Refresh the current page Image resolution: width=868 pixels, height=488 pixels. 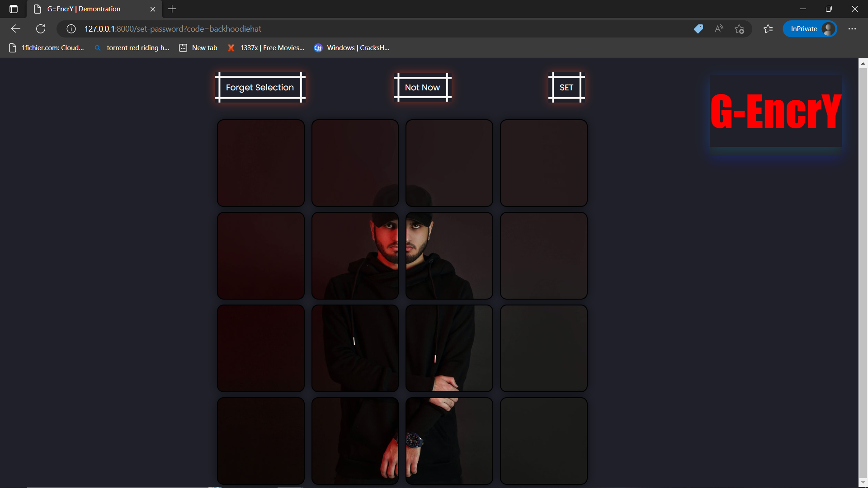tap(41, 28)
